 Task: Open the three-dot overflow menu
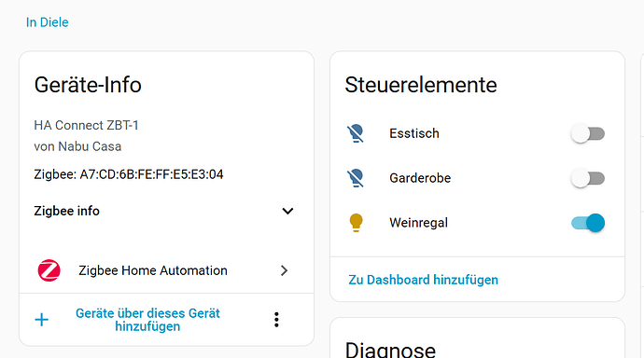pos(276,320)
